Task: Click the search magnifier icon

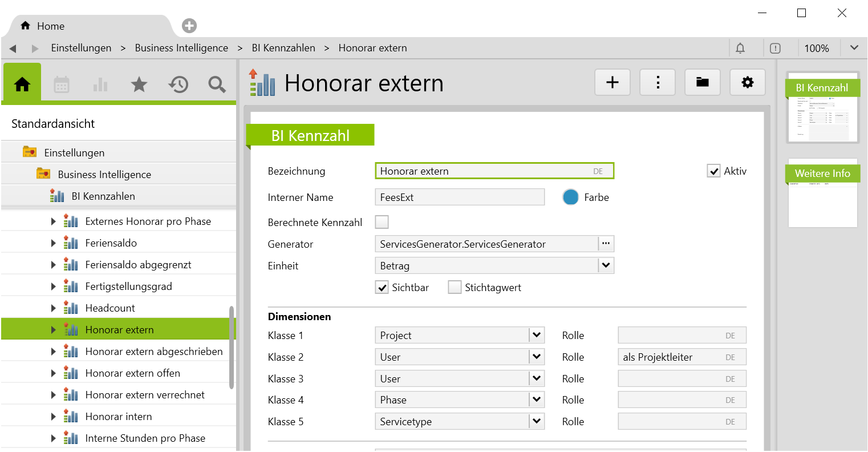Action: pos(217,85)
